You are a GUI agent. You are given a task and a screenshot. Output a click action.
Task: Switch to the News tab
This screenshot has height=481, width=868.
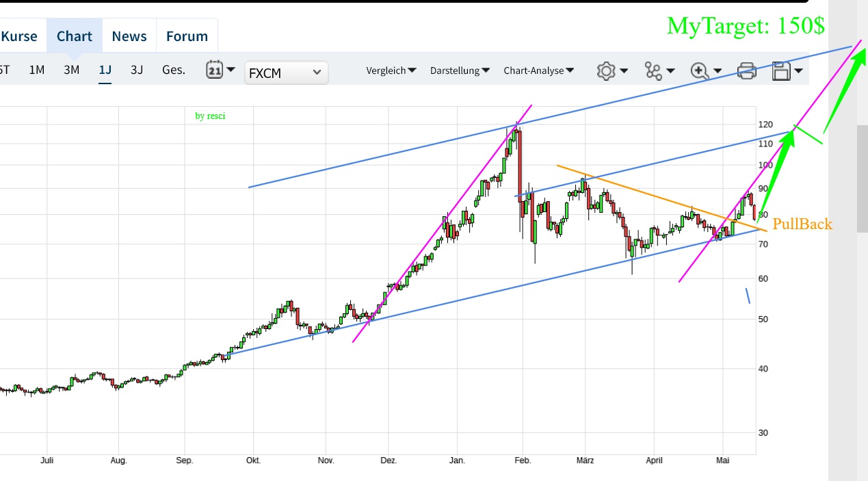click(x=129, y=36)
